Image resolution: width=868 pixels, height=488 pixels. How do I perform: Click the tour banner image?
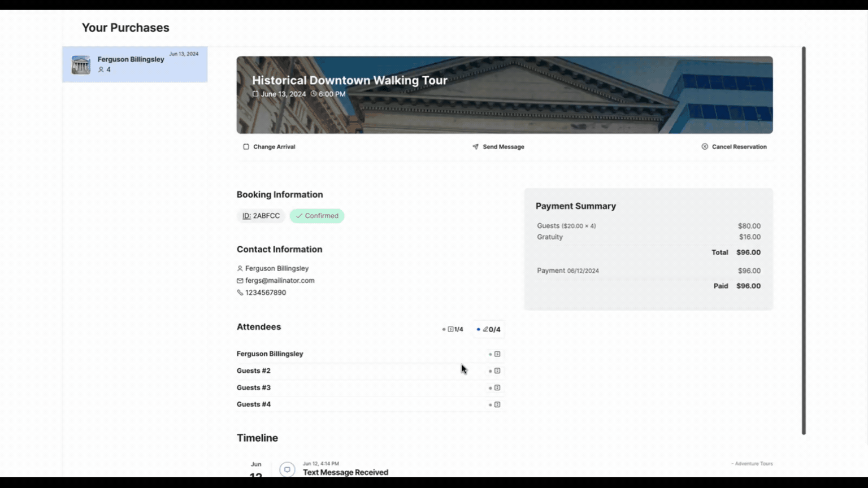click(x=505, y=95)
